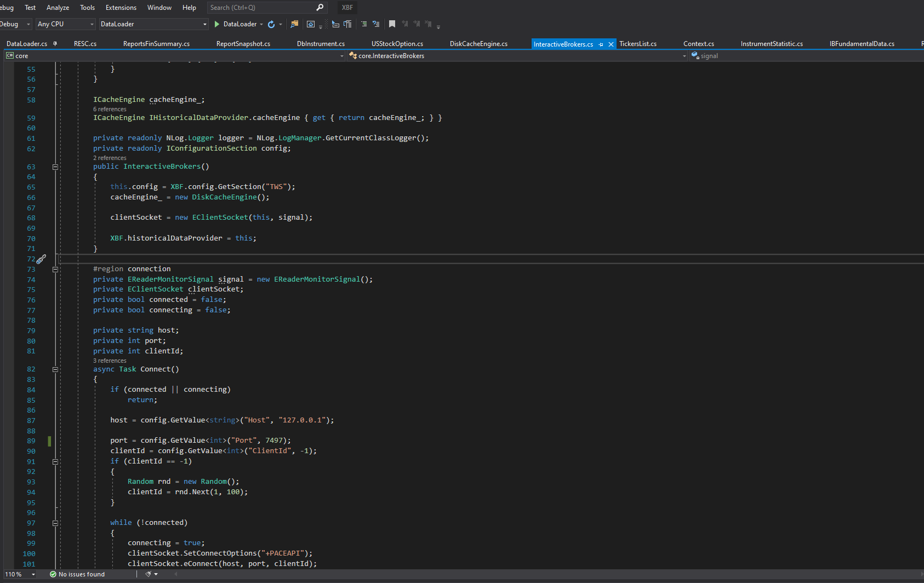Click the select-element cursor icon in toolbar
Viewport: 924px width, 583px height.
point(335,24)
